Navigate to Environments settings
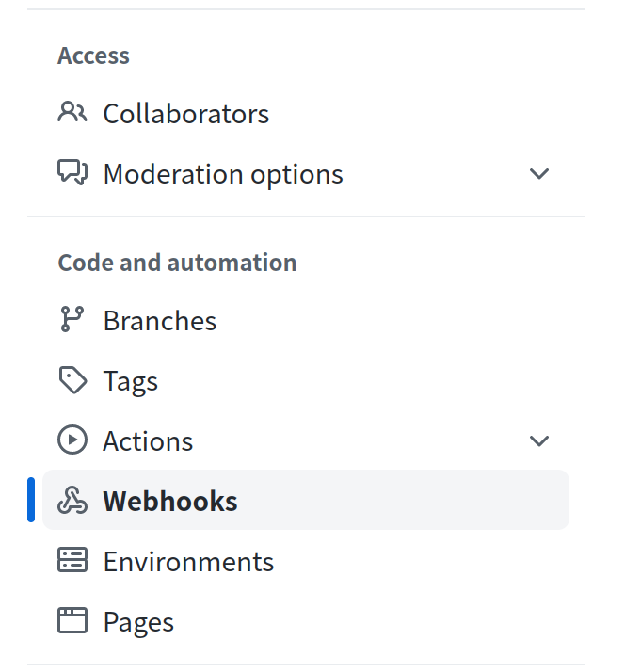 (x=188, y=562)
